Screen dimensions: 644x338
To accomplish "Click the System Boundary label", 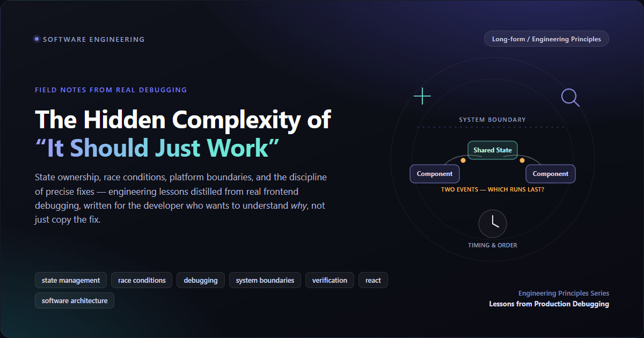I will 493,120.
